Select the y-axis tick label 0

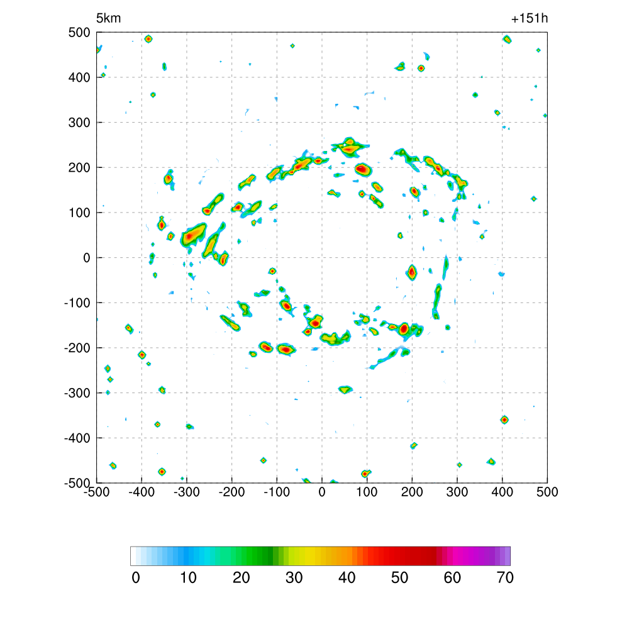point(87,258)
